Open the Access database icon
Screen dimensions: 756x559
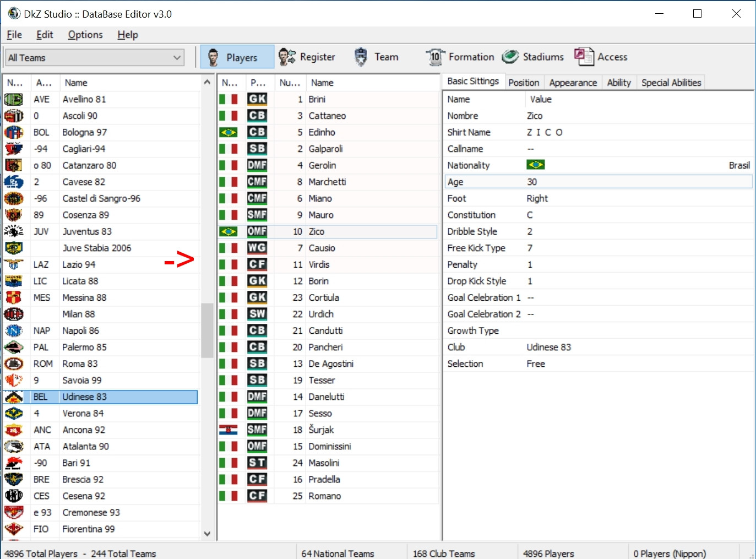584,57
